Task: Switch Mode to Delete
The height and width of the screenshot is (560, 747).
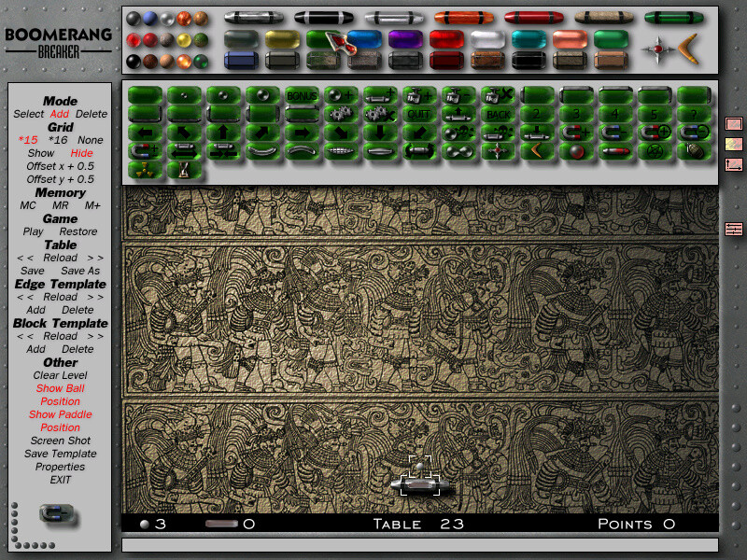Action: (x=92, y=114)
